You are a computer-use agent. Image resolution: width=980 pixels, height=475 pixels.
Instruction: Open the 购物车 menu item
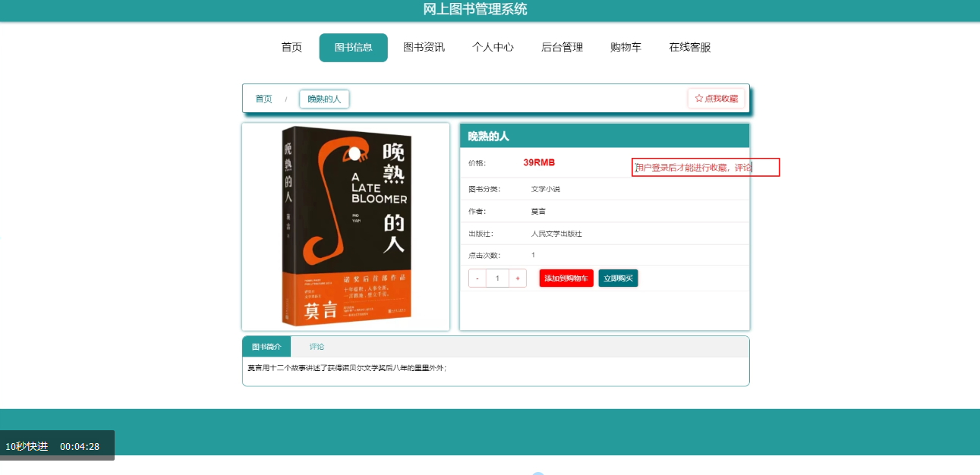[x=625, y=47]
